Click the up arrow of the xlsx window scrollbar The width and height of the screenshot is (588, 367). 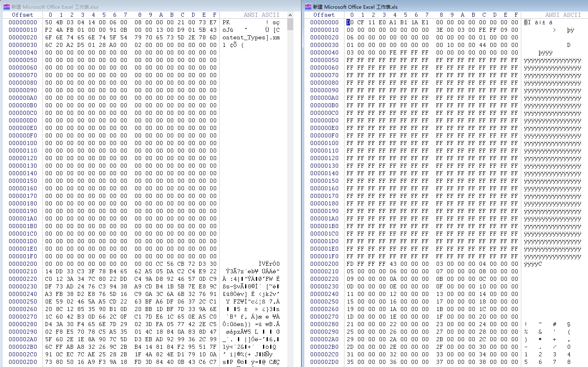tap(290, 15)
